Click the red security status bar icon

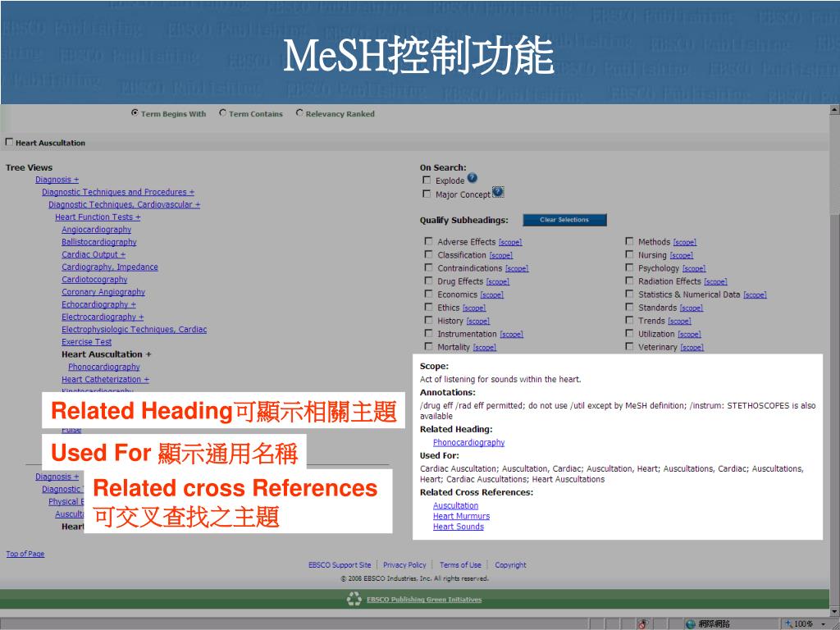(x=643, y=624)
